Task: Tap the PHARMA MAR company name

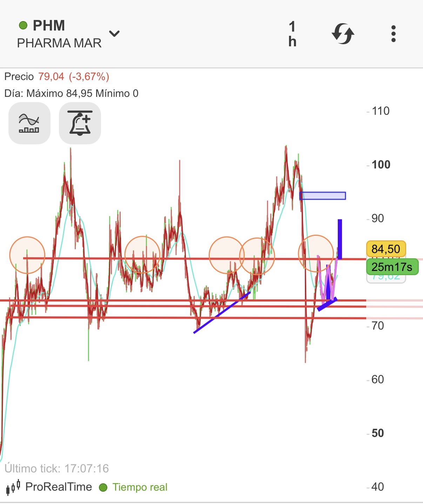Action: coord(59,43)
